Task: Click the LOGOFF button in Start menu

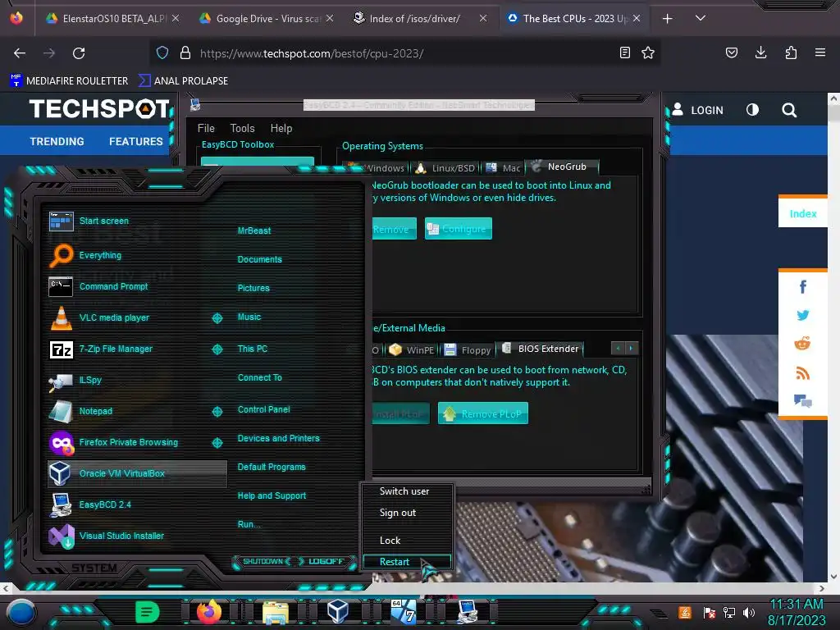Action: click(x=326, y=561)
